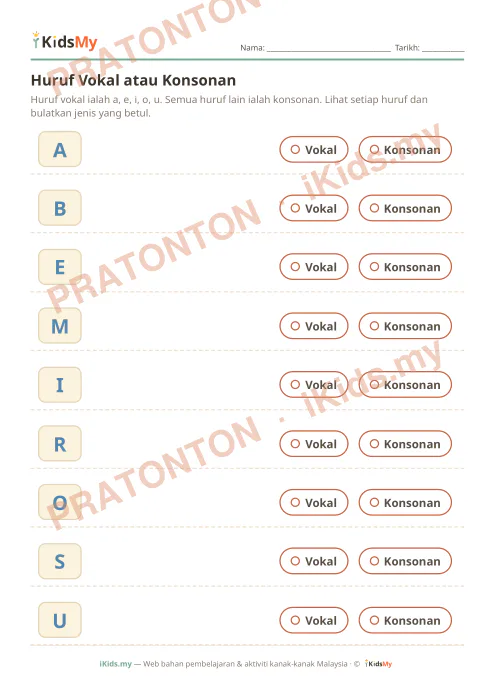The width and height of the screenshot is (495, 700).
Task: Click the Tarikh date line
Action: (443, 49)
